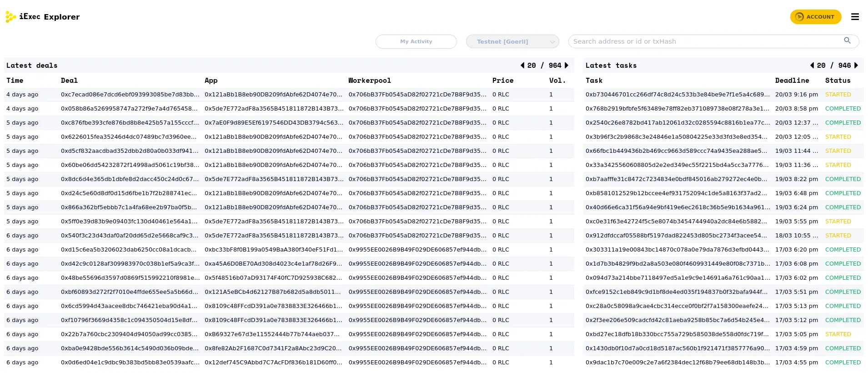Open deal 0x866a362bf5ebbb7c1a4fa68ee2b97ba0f5b
The image size is (868, 373).
coord(129,207)
